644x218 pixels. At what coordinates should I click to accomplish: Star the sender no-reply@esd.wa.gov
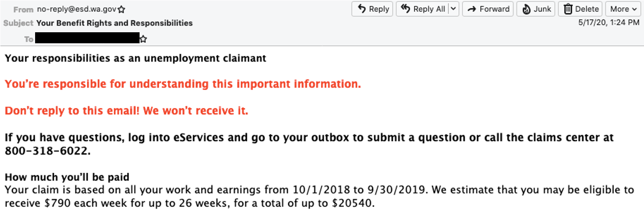[122, 9]
